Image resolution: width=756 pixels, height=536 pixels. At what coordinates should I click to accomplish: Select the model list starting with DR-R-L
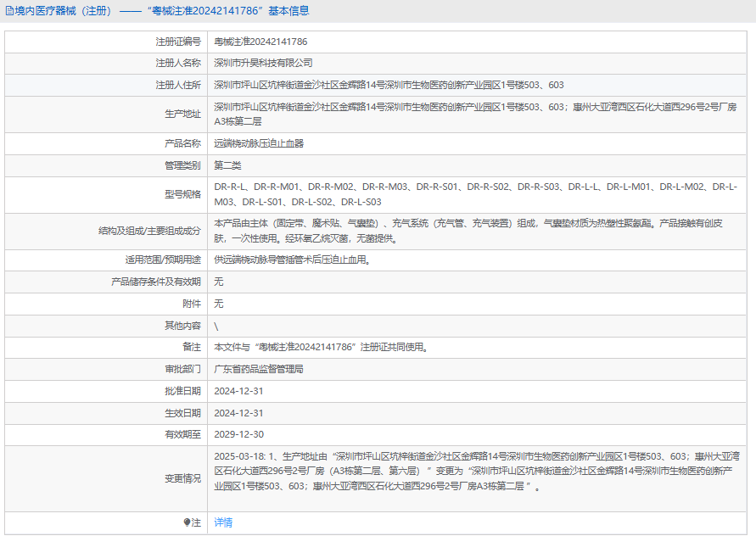476,195
